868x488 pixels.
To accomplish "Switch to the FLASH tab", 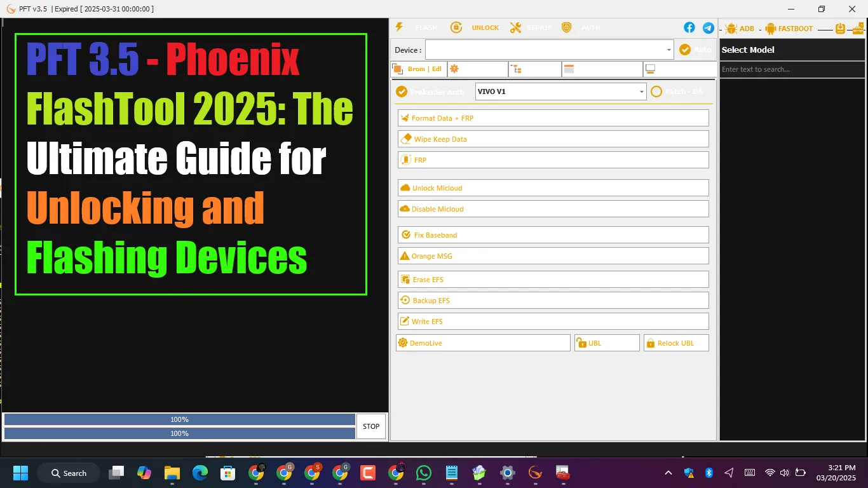I will [416, 27].
